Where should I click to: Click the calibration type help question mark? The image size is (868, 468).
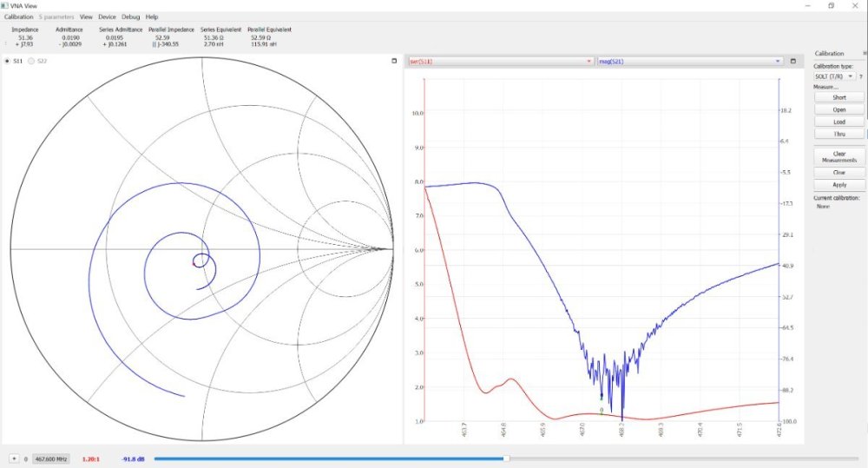pyautogui.click(x=860, y=76)
